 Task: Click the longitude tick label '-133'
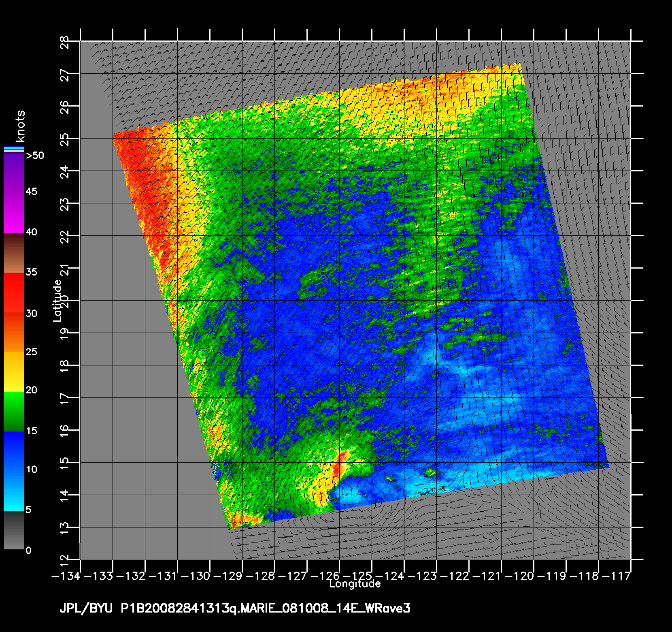(99, 576)
